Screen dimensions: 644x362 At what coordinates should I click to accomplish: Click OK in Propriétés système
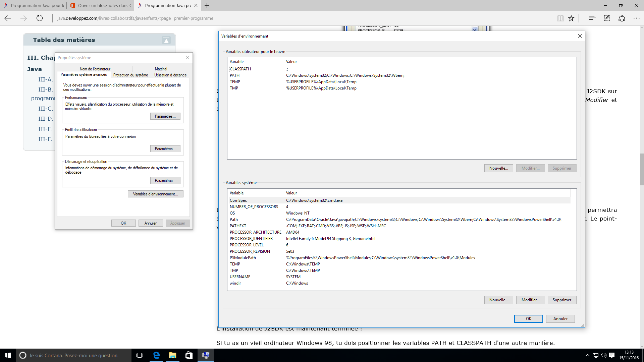point(123,223)
